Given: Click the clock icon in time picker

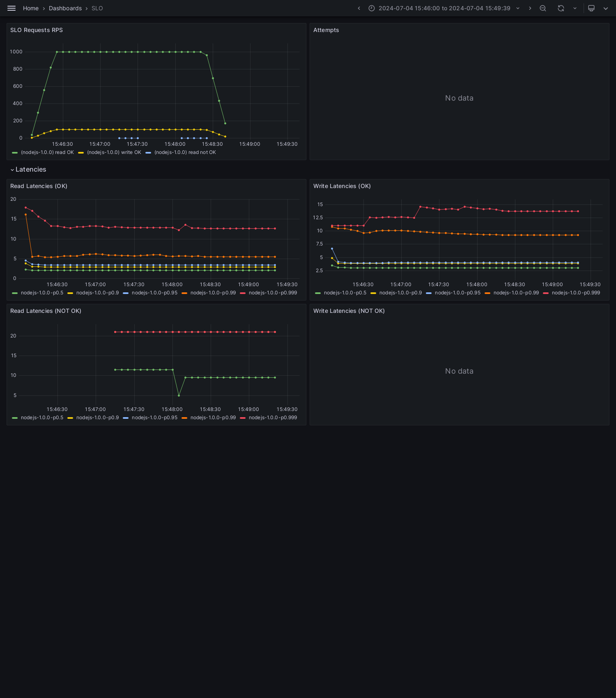Looking at the screenshot, I should (x=372, y=8).
